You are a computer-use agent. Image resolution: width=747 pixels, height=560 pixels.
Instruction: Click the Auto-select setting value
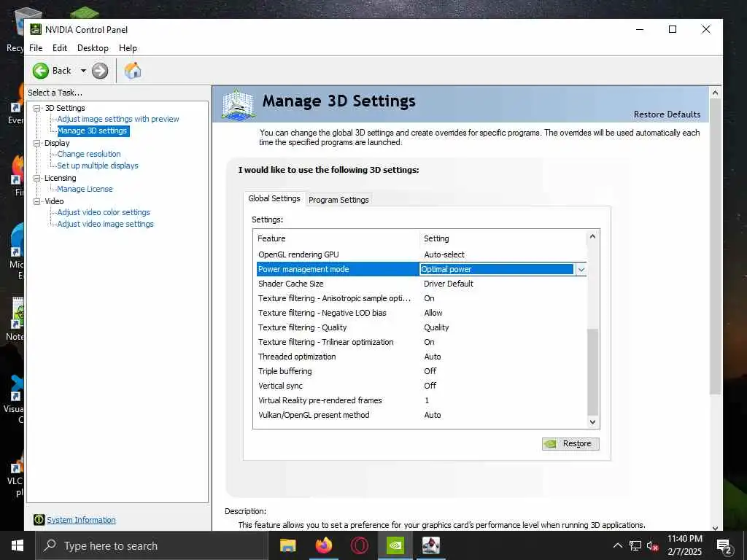click(444, 254)
